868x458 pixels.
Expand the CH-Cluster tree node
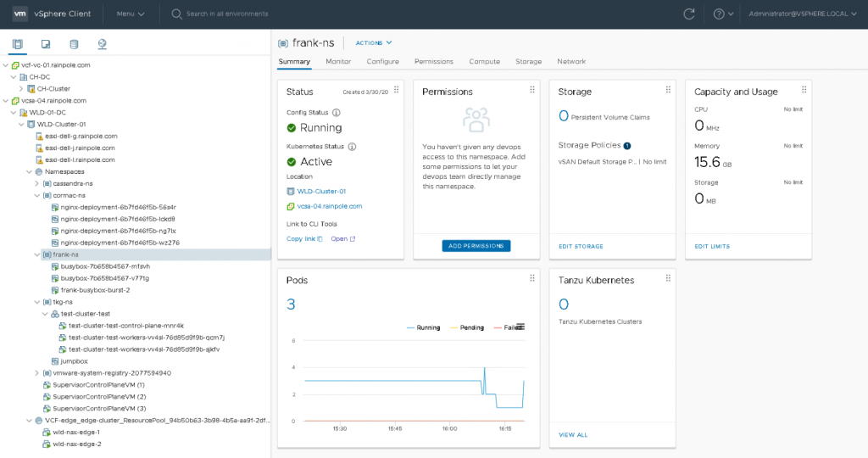click(20, 88)
